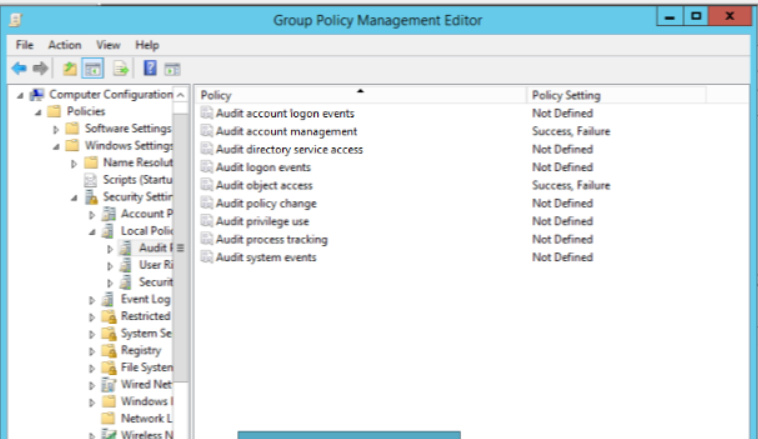Select the Security Options tree item
Image resolution: width=758 pixels, height=439 pixels.
tap(155, 282)
